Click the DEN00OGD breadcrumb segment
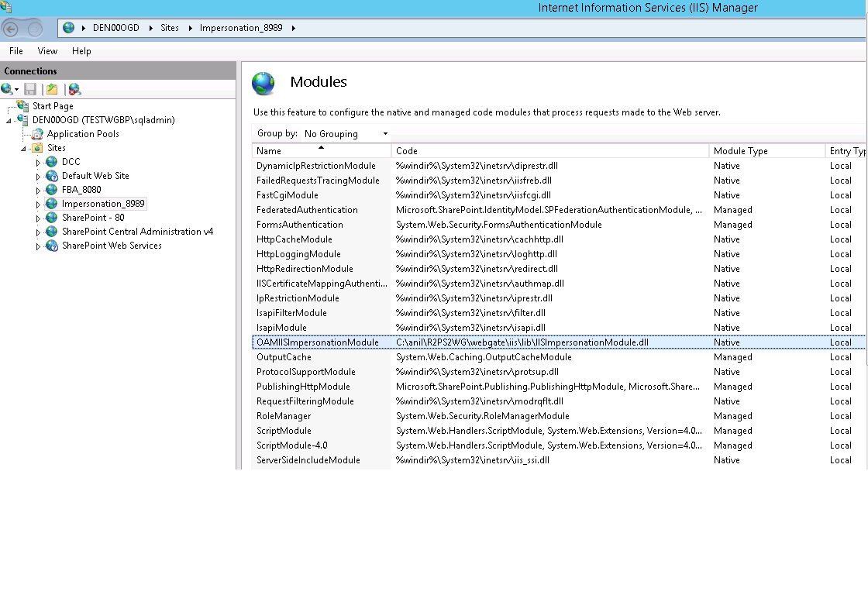 (x=116, y=28)
